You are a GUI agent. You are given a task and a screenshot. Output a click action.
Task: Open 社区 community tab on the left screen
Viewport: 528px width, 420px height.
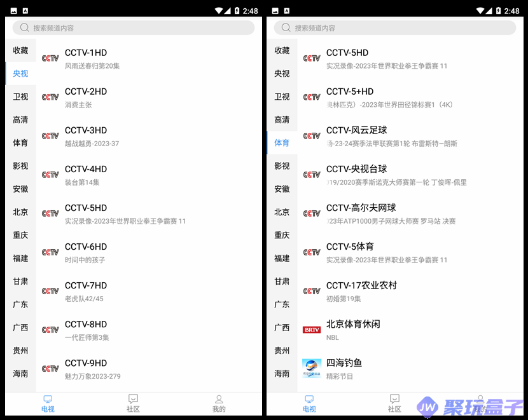(133, 403)
